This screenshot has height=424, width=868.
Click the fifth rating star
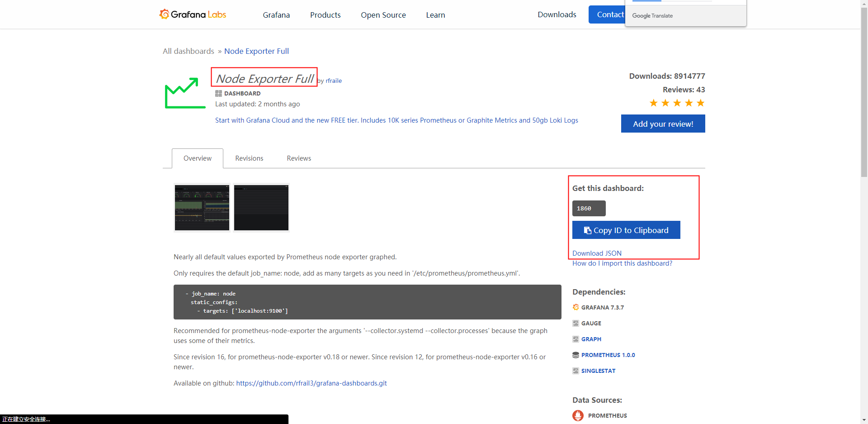(x=701, y=103)
